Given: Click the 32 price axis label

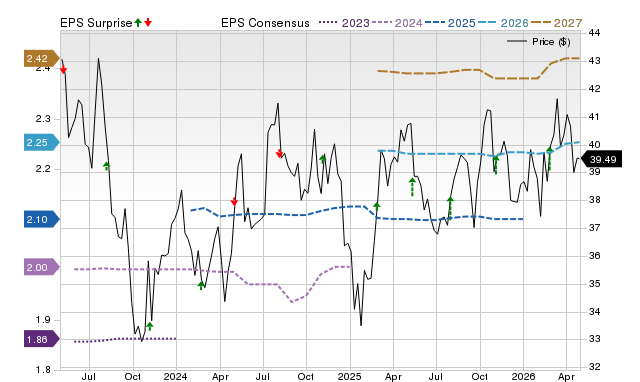Looking at the screenshot, I should (595, 367).
